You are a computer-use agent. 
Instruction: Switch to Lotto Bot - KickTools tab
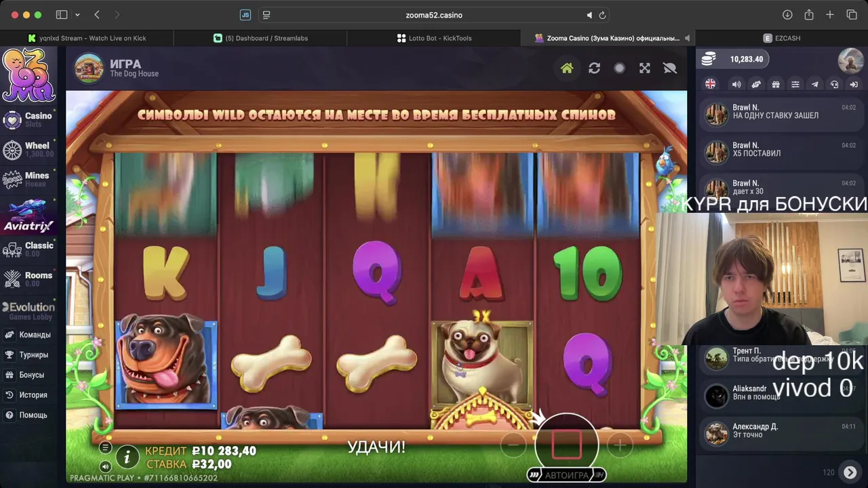pos(434,38)
